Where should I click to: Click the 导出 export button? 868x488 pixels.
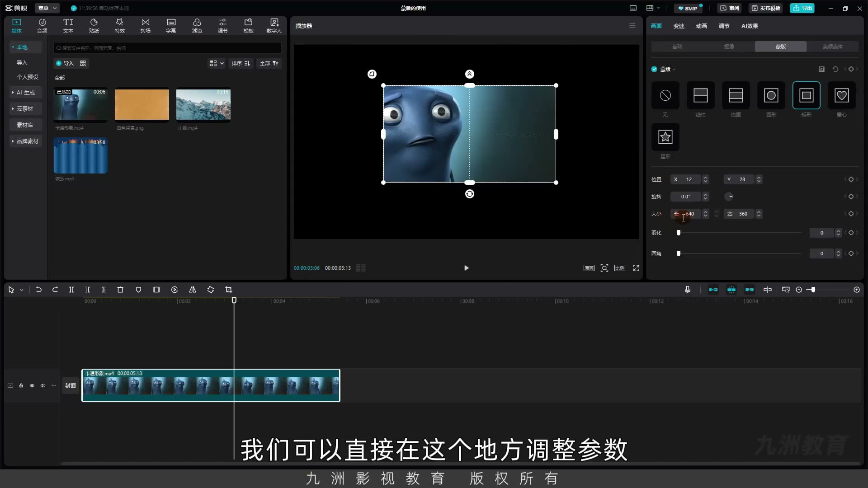pos(802,8)
